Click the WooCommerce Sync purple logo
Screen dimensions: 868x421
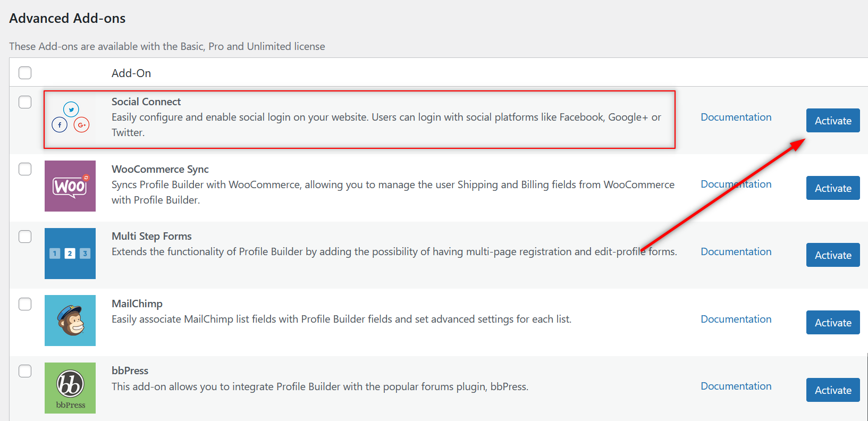(x=70, y=186)
